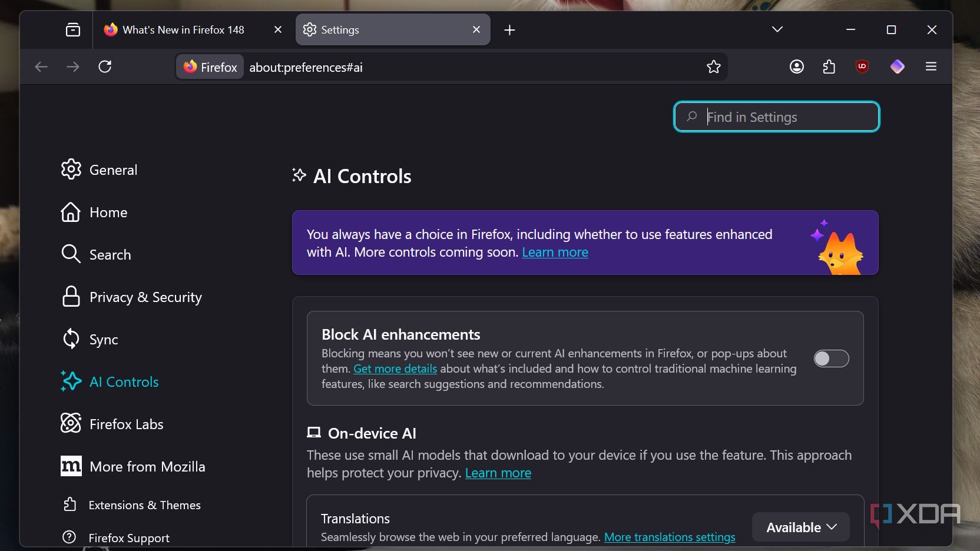Click the about:preferences#ai address field
The image size is (980, 551).
pyautogui.click(x=306, y=67)
